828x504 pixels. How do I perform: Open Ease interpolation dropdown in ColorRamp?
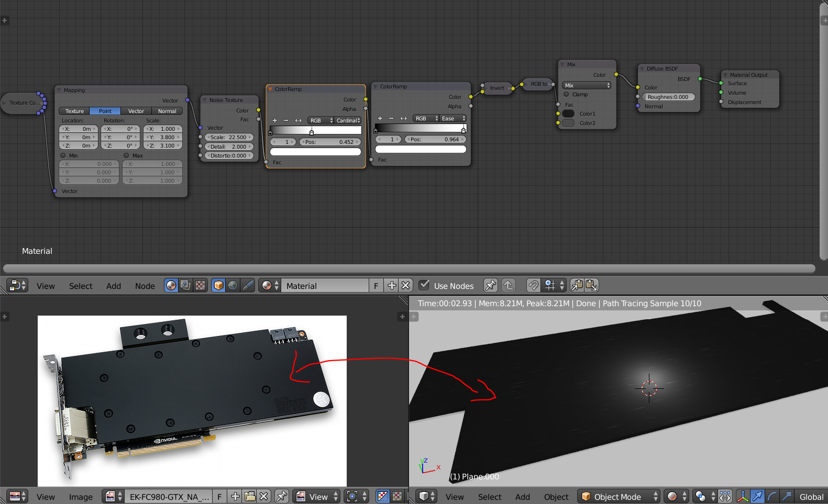click(x=453, y=118)
